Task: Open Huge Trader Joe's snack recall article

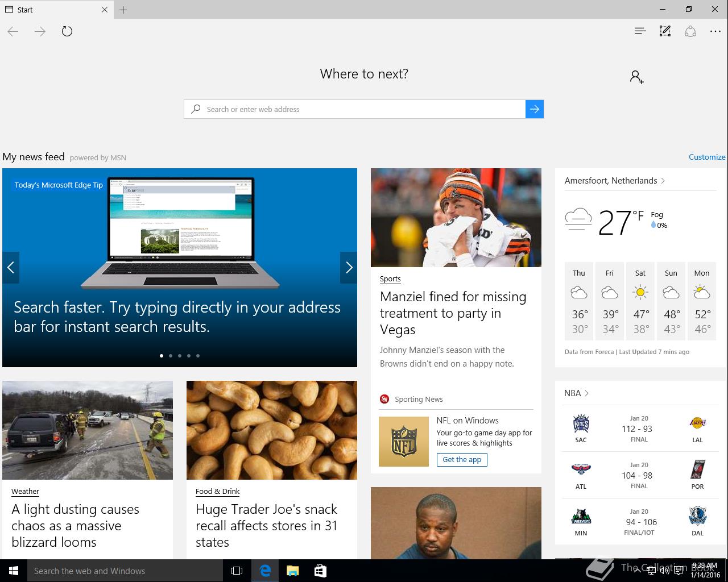Action: [267, 526]
